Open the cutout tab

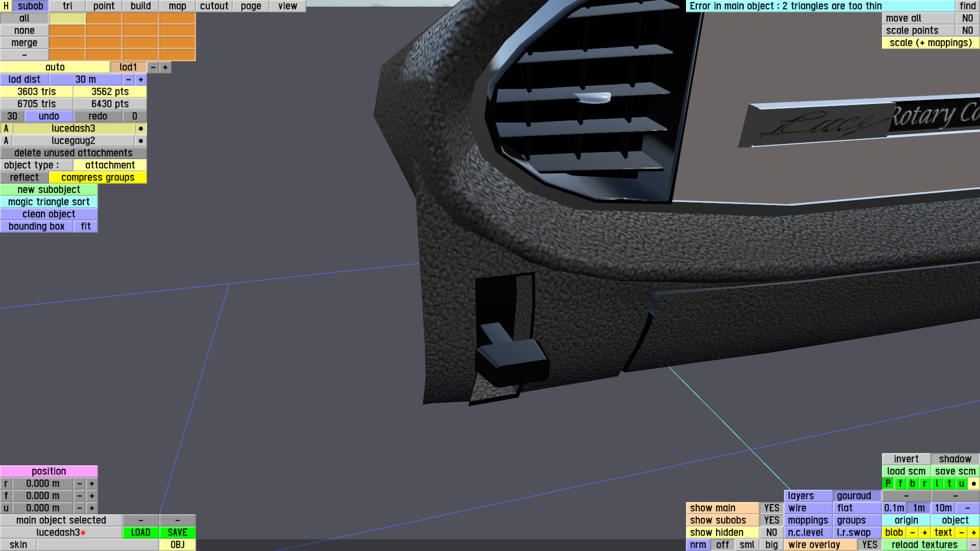tap(214, 6)
